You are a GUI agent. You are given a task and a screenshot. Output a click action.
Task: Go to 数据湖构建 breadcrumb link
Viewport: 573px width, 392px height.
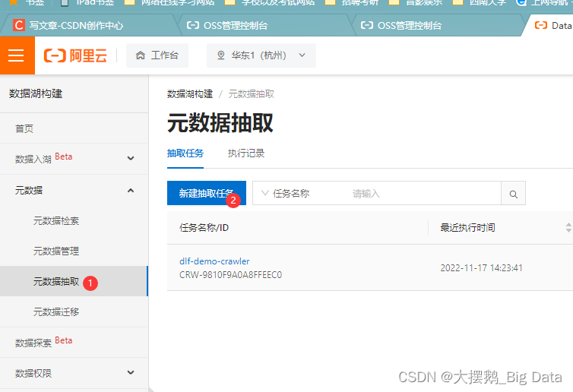point(190,94)
